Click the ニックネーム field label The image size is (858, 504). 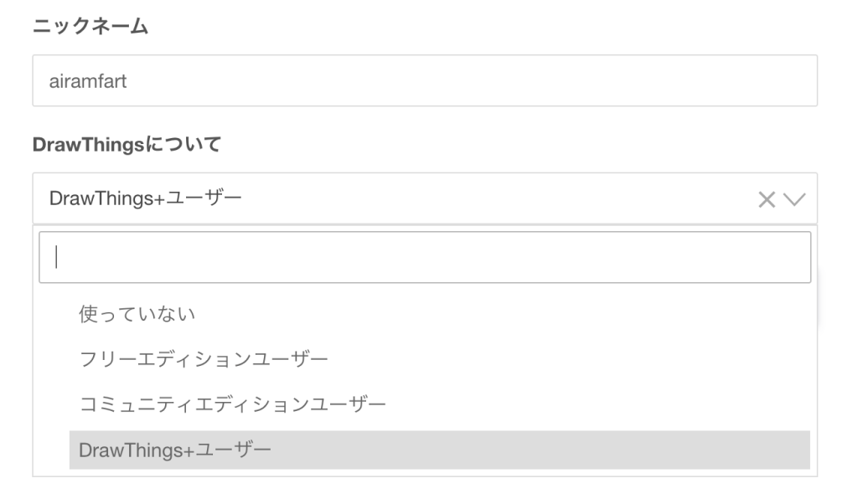(90, 27)
